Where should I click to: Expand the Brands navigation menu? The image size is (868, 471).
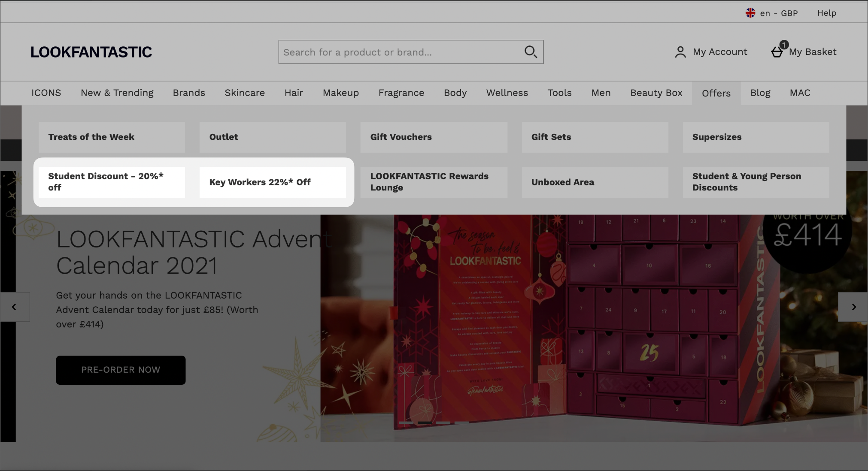point(189,93)
